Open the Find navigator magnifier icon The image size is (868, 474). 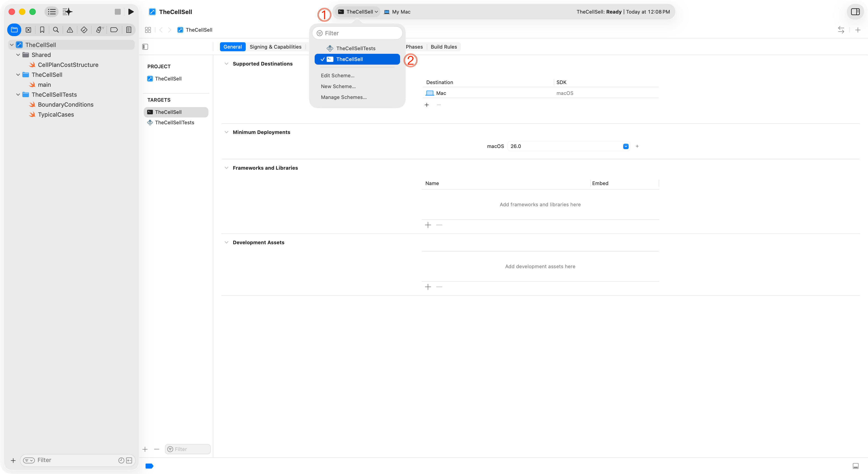point(56,30)
